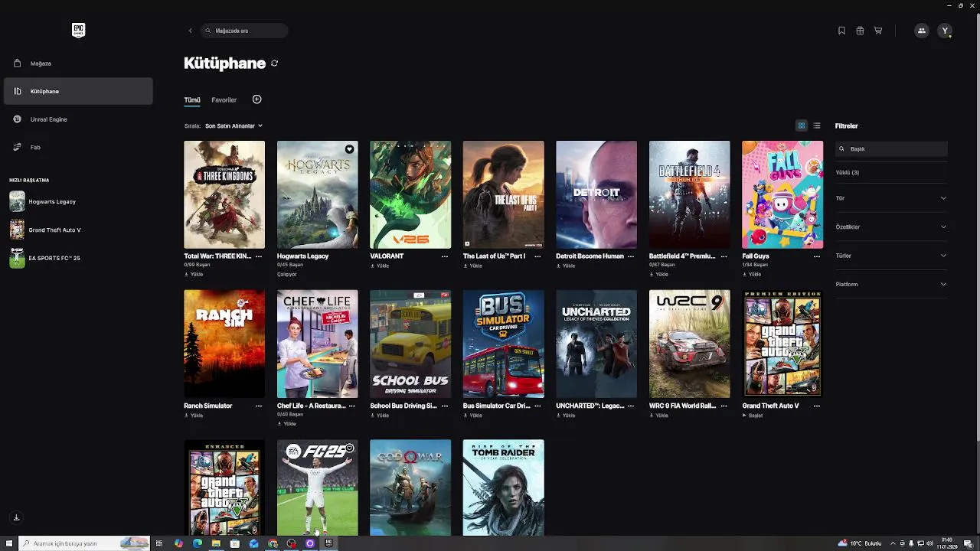Open the God of War cover thumbnail
This screenshot has height=551, width=980.
[410, 487]
